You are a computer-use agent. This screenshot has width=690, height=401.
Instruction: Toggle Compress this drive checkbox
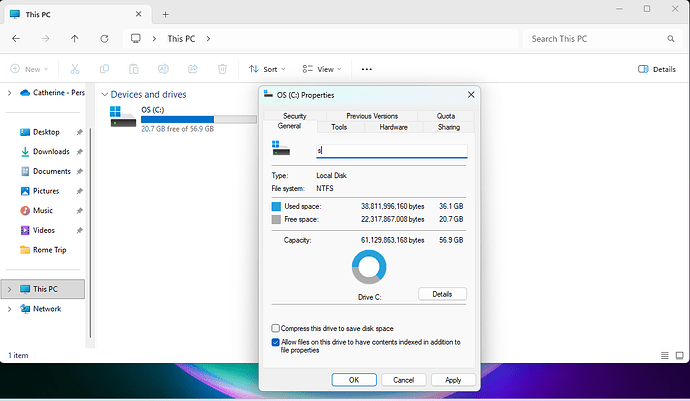tap(275, 328)
